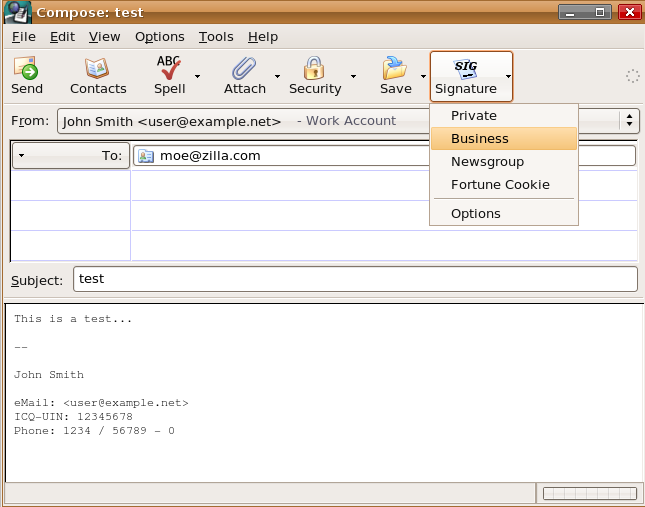Click the Attach paperclip icon
Viewport: 645px width, 507px height.
pyautogui.click(x=244, y=68)
